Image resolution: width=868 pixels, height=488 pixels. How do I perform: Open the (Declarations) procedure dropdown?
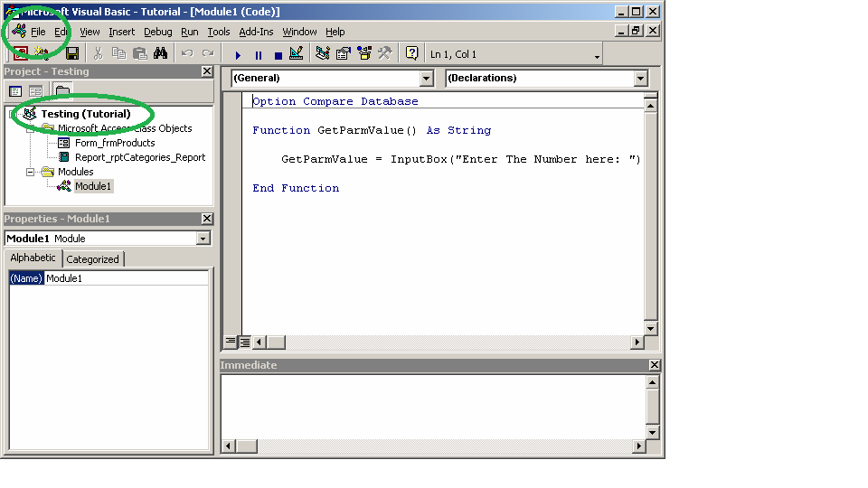pos(640,79)
